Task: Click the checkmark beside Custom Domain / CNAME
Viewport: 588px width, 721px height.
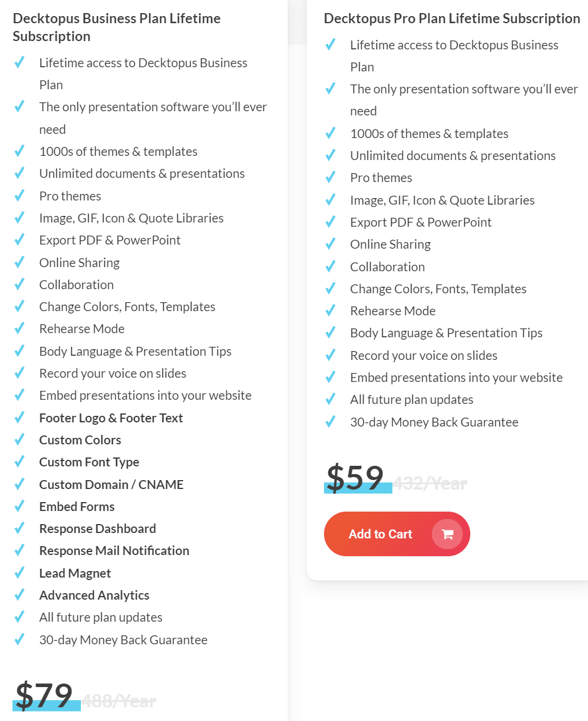Action: (20, 484)
